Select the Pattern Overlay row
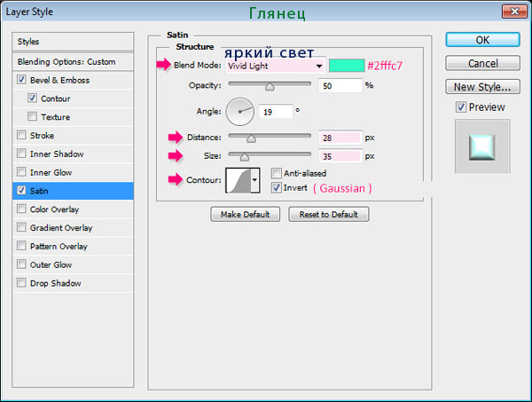 click(73, 246)
